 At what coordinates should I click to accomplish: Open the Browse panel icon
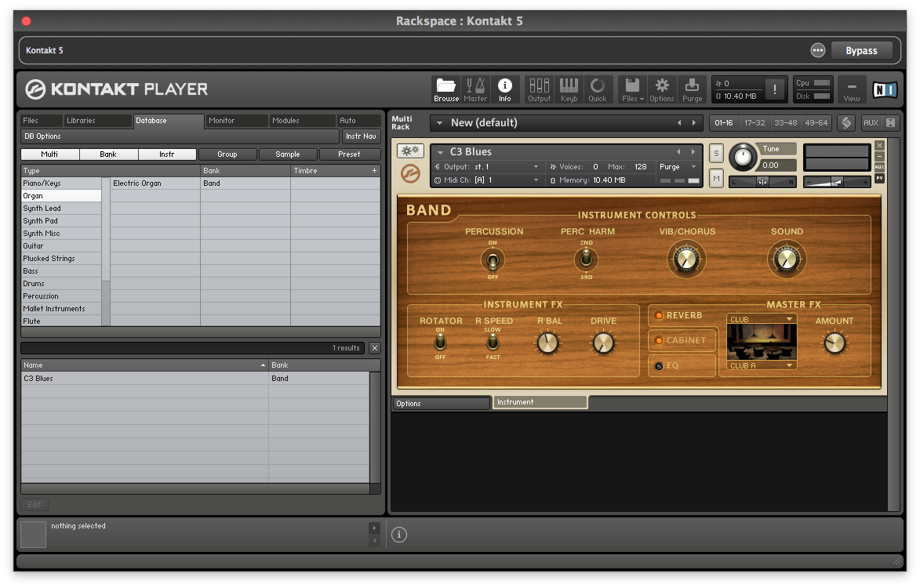pos(446,89)
